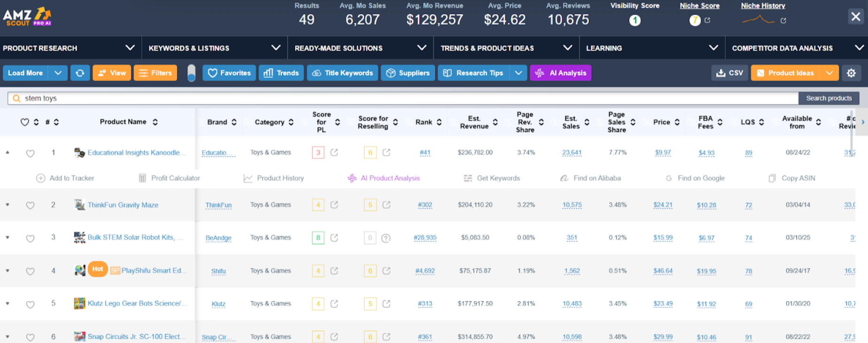This screenshot has width=868, height=343.
Task: Click question mark icon in Bulk STEM row
Action: pos(386,238)
